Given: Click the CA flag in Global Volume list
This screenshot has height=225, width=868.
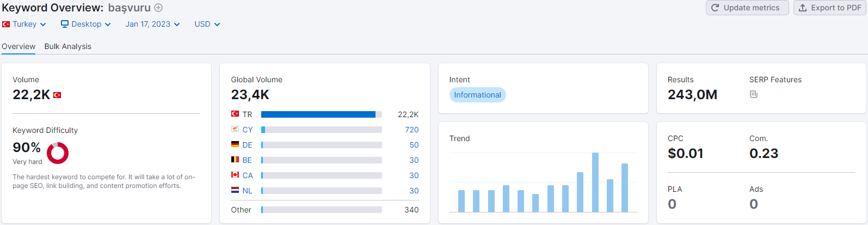Looking at the screenshot, I should point(235,175).
